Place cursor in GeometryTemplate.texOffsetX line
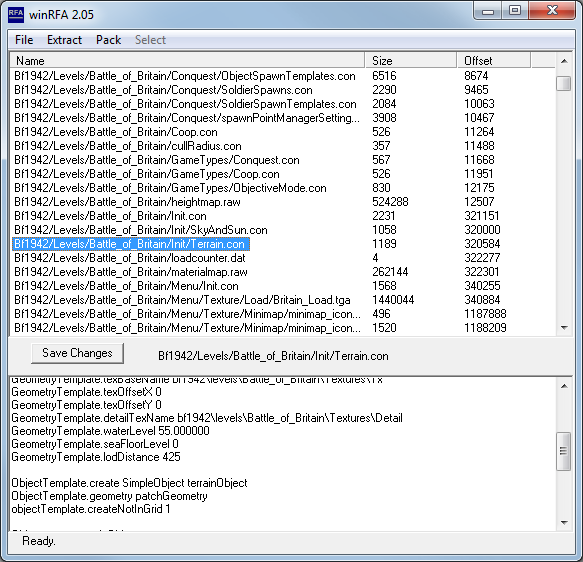 (x=86, y=392)
